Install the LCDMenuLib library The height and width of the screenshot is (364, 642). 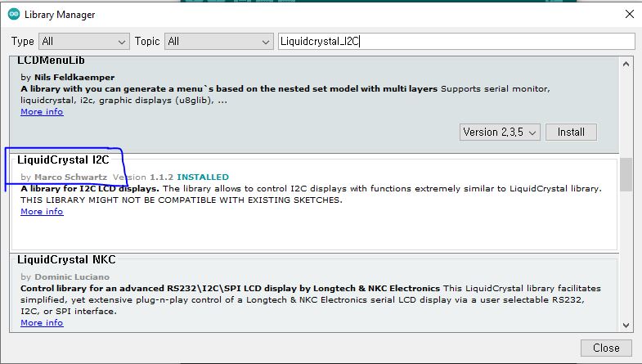pos(571,133)
